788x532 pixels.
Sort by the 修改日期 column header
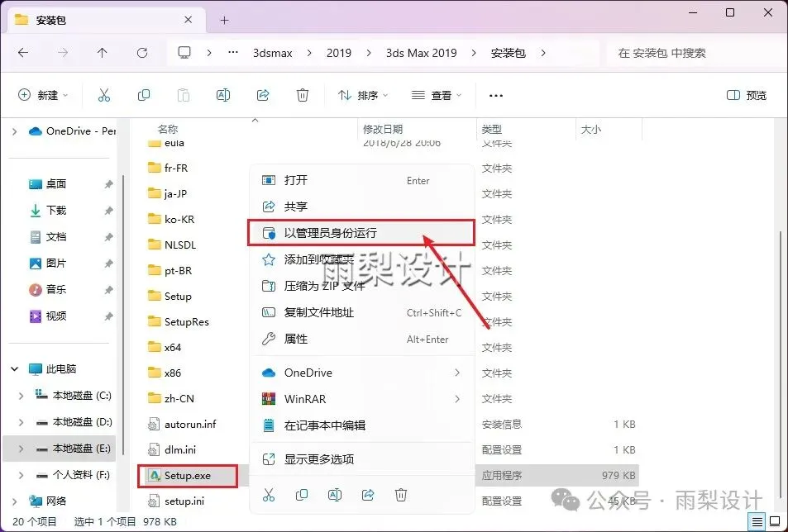tap(383, 129)
